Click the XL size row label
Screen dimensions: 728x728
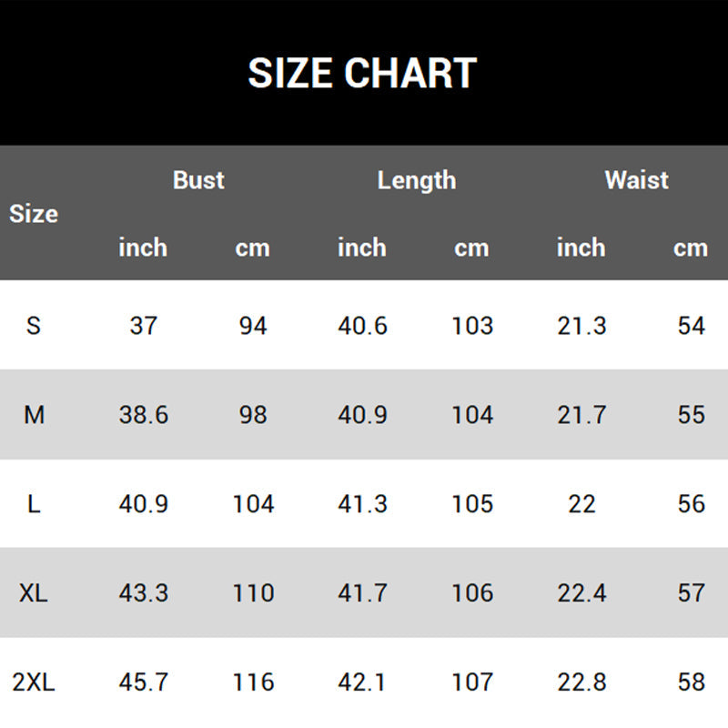click(x=34, y=593)
